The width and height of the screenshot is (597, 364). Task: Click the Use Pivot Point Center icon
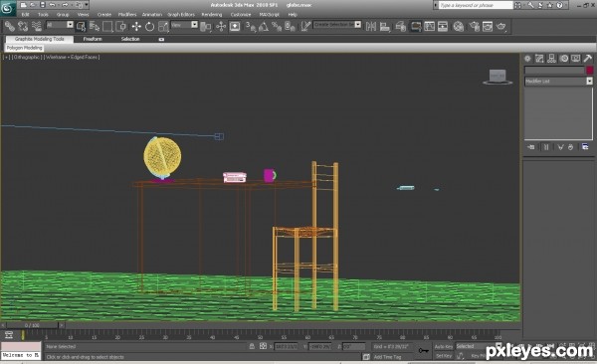(206, 26)
